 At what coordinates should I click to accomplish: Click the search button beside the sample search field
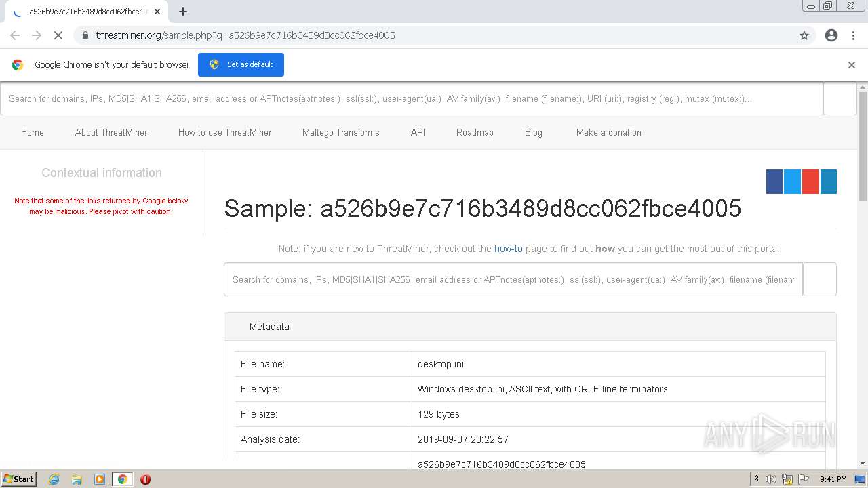[820, 279]
